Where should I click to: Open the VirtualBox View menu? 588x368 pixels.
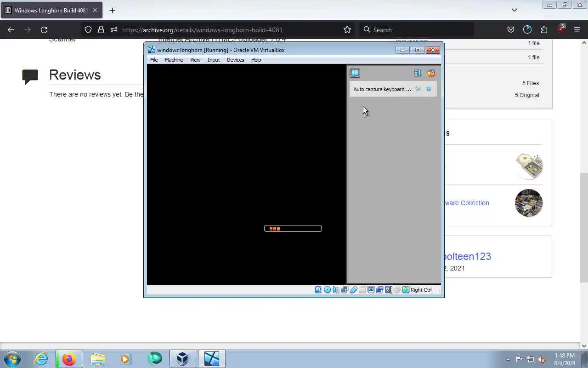pos(195,60)
